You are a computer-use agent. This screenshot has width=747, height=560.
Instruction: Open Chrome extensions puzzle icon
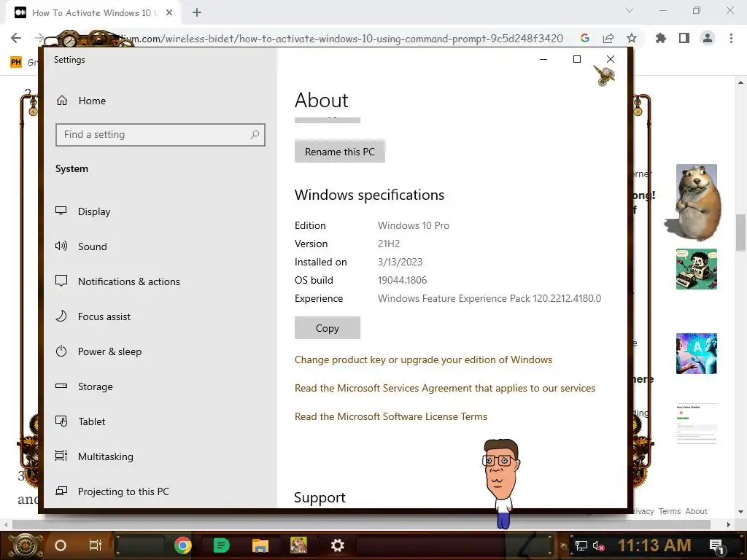point(661,38)
